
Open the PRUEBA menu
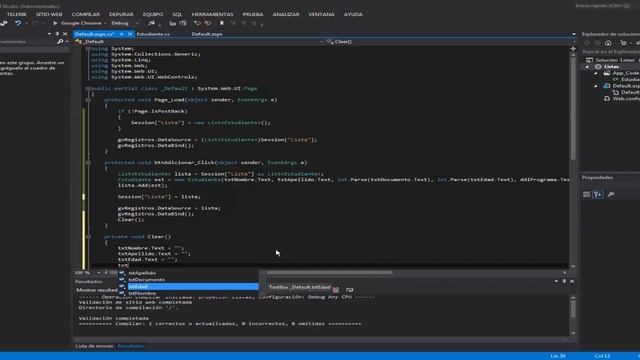253,14
